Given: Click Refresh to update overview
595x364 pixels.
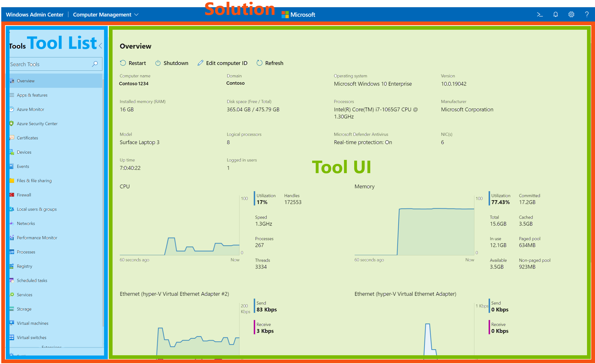Looking at the screenshot, I should tap(270, 63).
